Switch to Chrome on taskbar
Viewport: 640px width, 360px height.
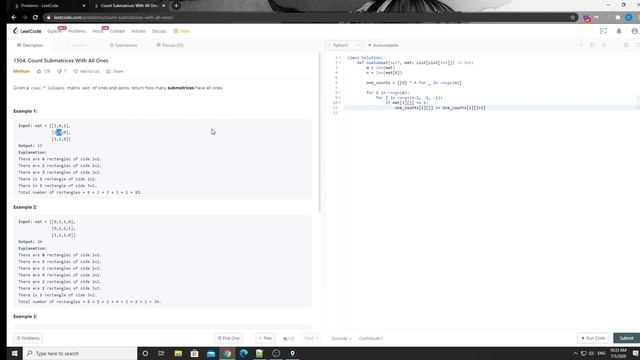(227, 353)
